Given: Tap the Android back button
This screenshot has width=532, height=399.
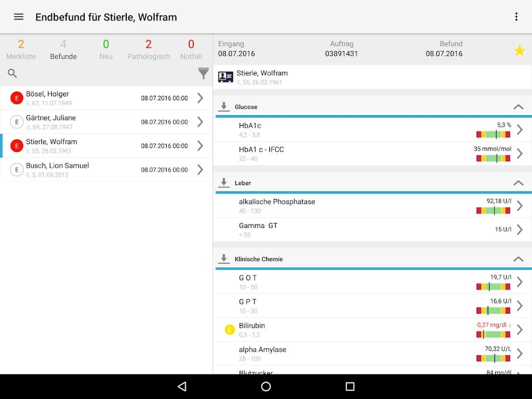Looking at the screenshot, I should (x=182, y=387).
